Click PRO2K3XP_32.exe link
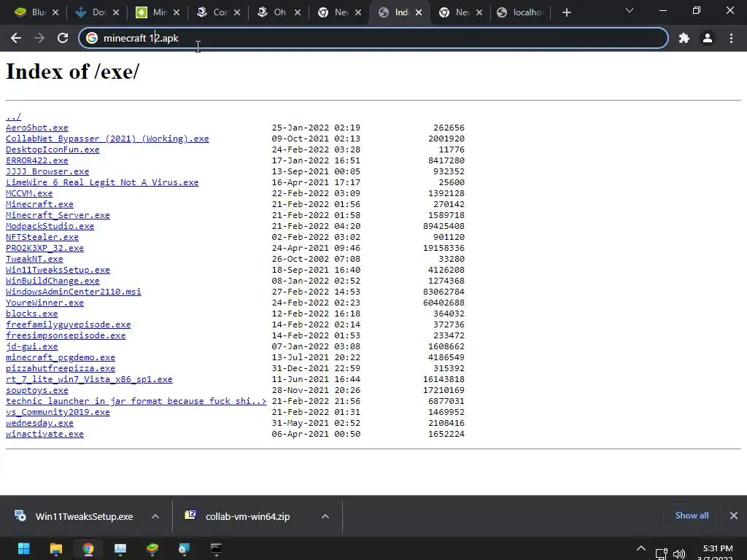The height and width of the screenshot is (560, 747). coord(44,248)
